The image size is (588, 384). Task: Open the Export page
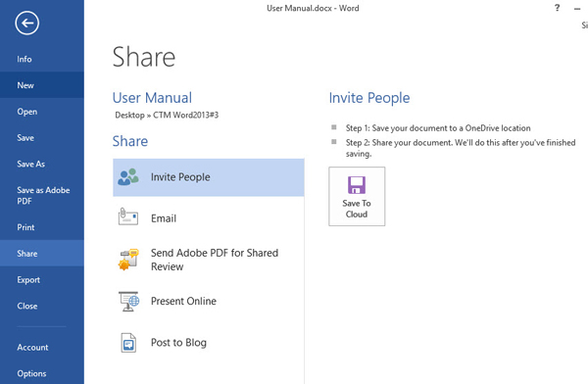pos(42,280)
